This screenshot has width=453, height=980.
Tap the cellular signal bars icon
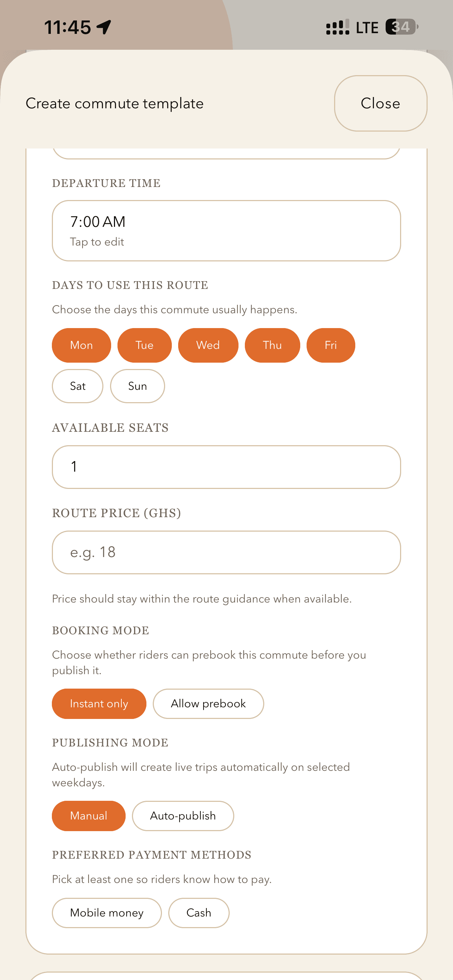tap(336, 26)
